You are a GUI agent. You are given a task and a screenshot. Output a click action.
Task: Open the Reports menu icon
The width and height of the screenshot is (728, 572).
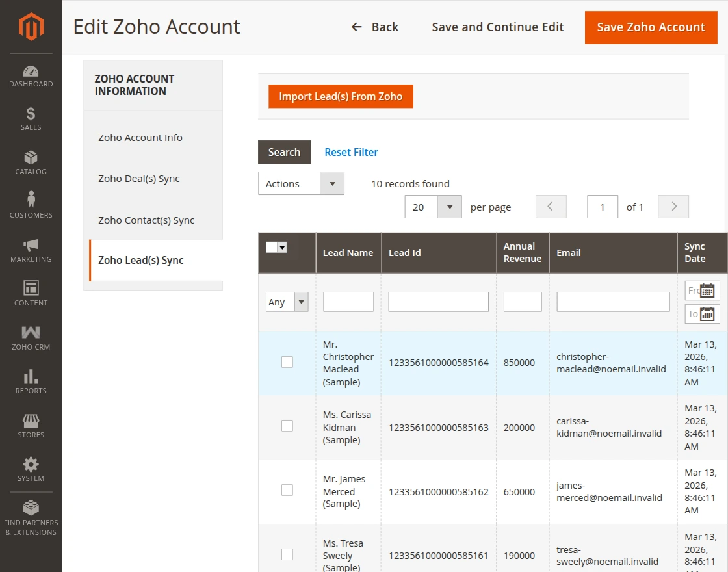tap(31, 376)
